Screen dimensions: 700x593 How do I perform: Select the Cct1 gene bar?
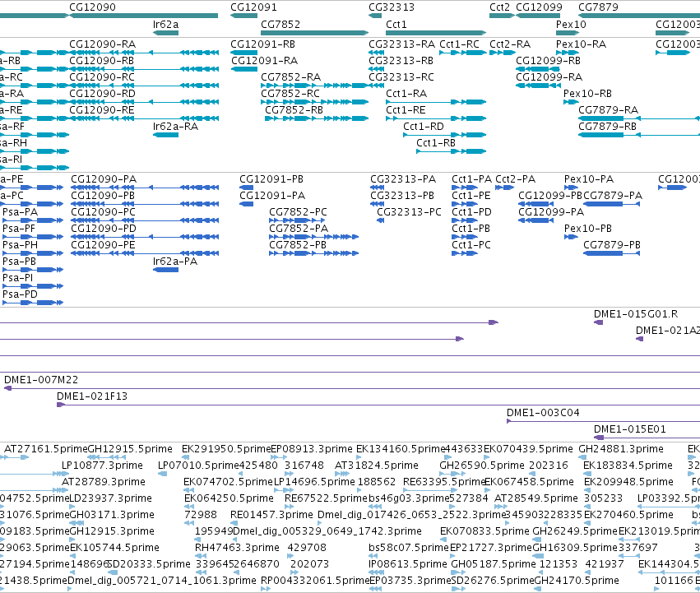[436, 33]
